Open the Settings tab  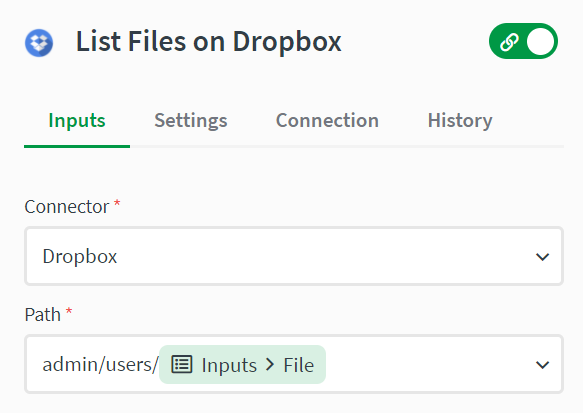(x=191, y=120)
